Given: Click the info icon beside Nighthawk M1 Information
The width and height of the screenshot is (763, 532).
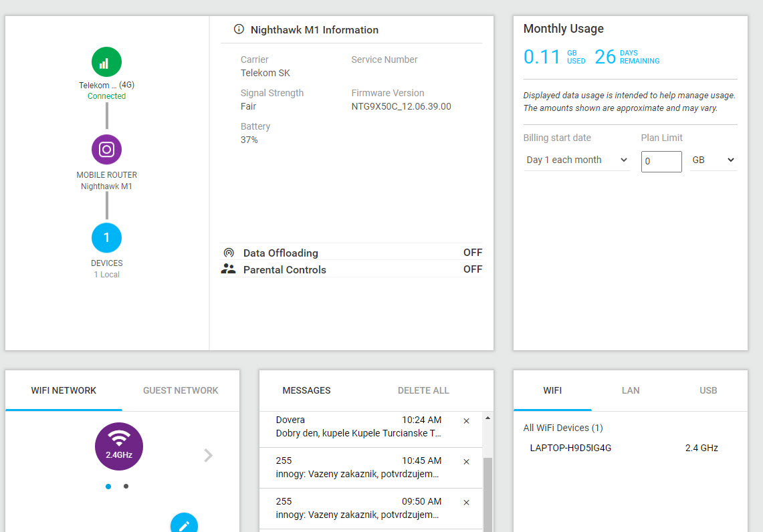Looking at the screenshot, I should pyautogui.click(x=239, y=29).
